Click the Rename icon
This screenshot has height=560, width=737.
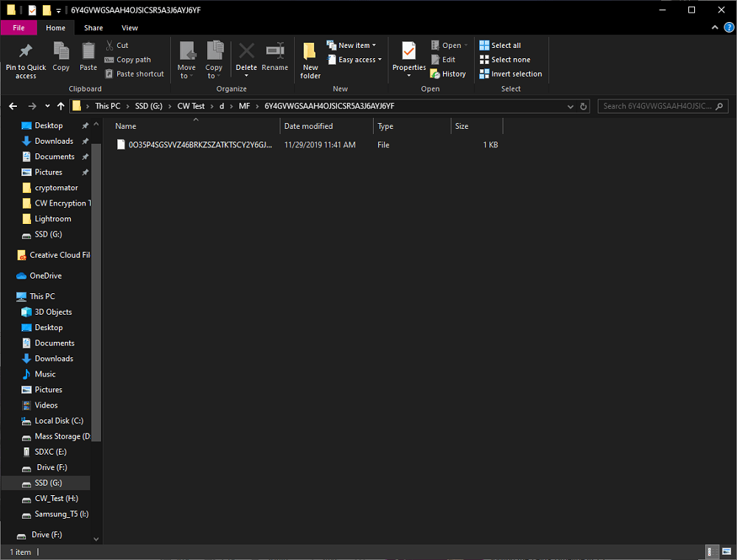275,51
